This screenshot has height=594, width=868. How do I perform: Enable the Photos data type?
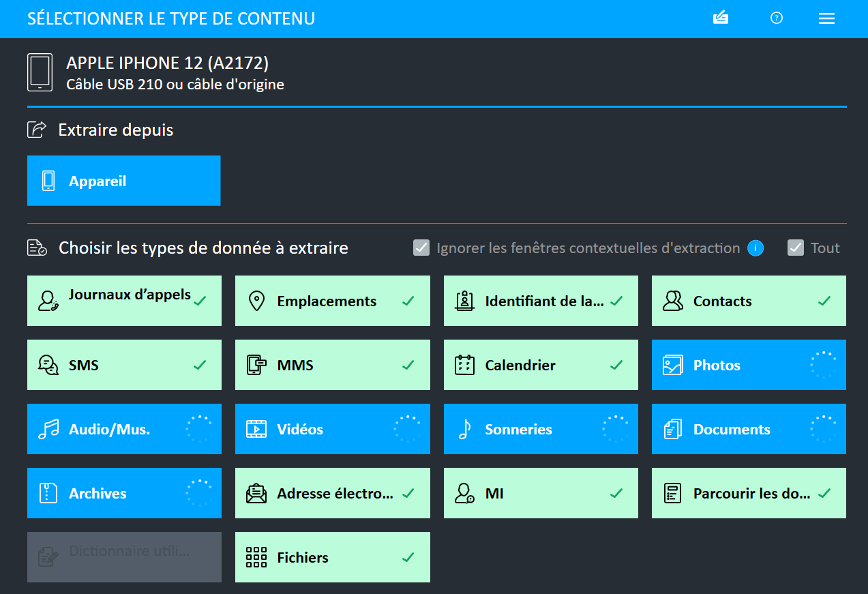point(748,365)
